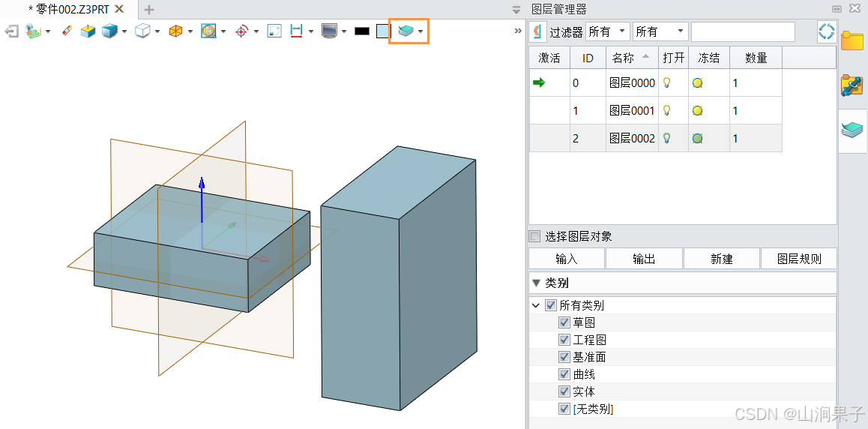Viewport: 868px width, 429px height.
Task: Click the ID column header
Action: point(588,58)
